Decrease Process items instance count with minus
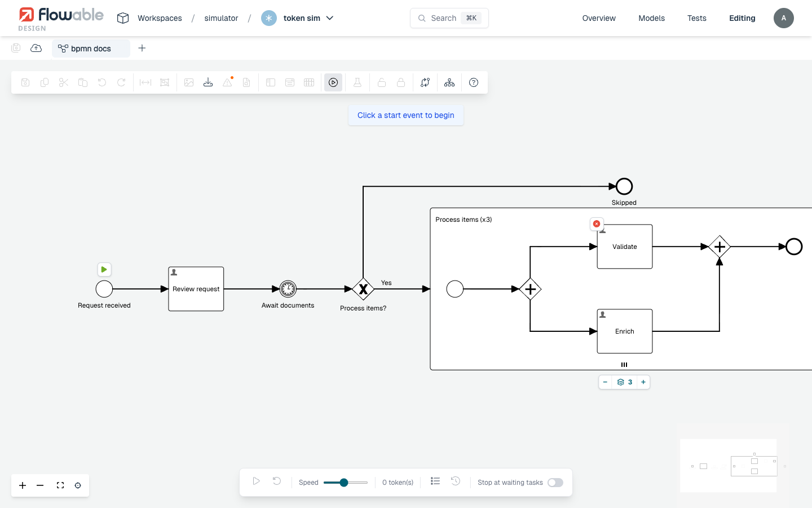Image resolution: width=812 pixels, height=508 pixels. 605,382
